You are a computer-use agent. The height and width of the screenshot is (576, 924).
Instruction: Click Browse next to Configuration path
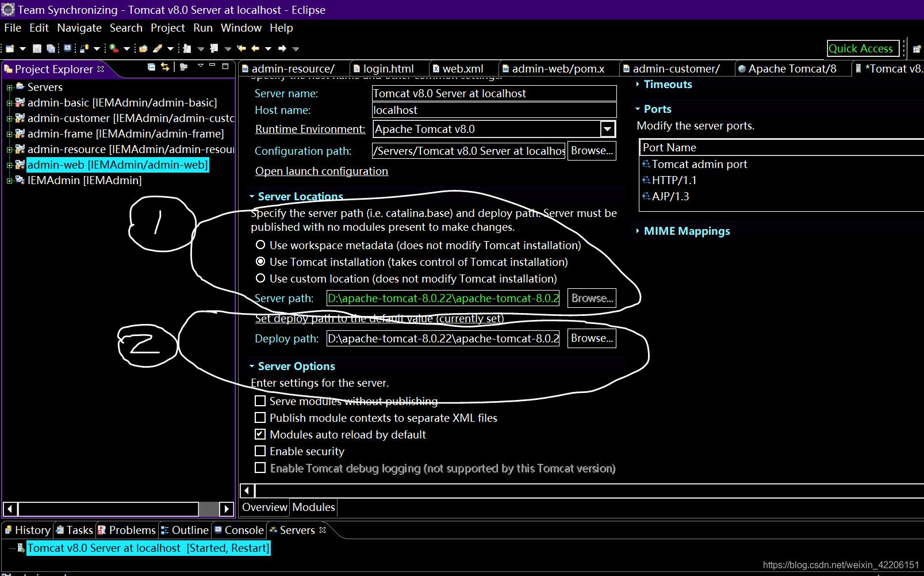[592, 151]
